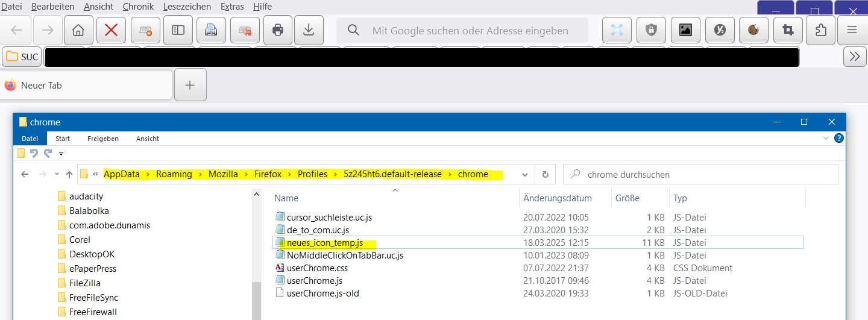Click the cookie icon in toolbar
Viewport: 868px width, 320px height.
[753, 30]
